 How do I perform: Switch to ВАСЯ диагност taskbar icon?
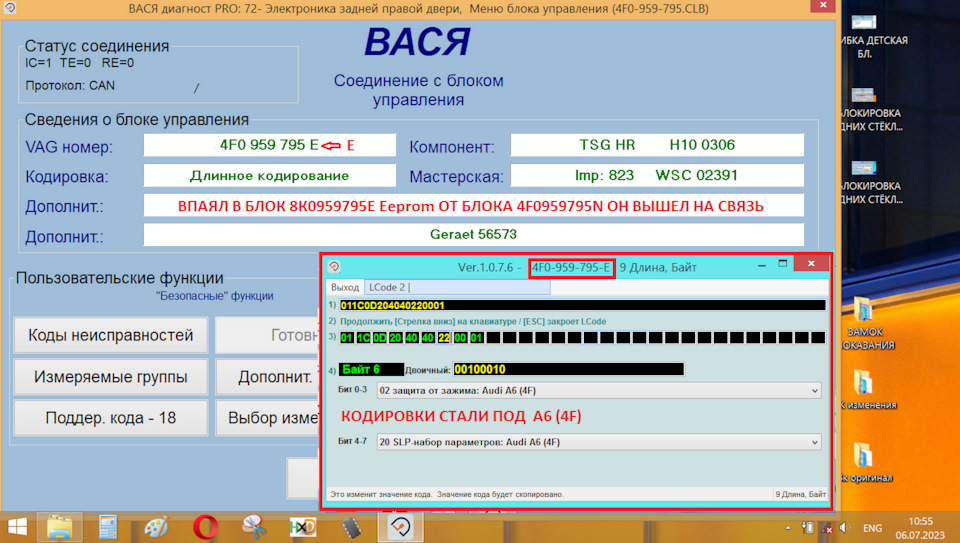[400, 527]
